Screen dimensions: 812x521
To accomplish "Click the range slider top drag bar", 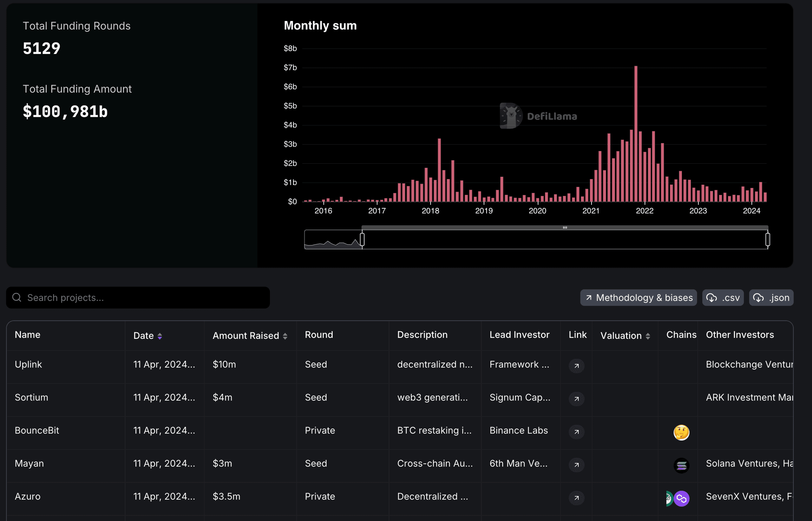I will (x=565, y=228).
